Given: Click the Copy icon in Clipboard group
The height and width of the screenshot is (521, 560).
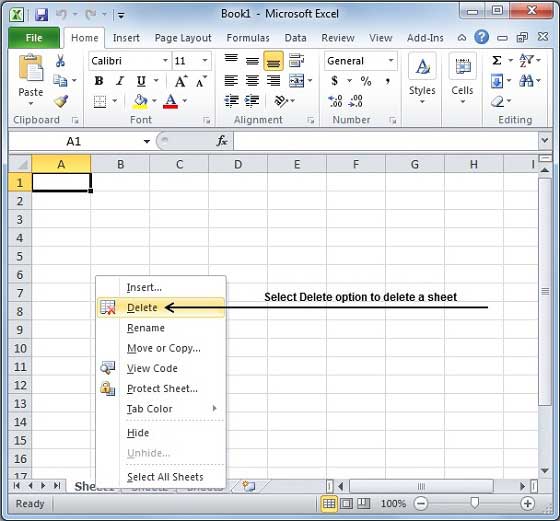Looking at the screenshot, I should click(x=60, y=81).
